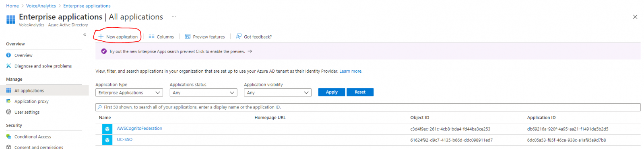Image resolution: width=644 pixels, height=149 pixels.
Task: Expand the Applications status dropdown
Action: click(x=203, y=92)
